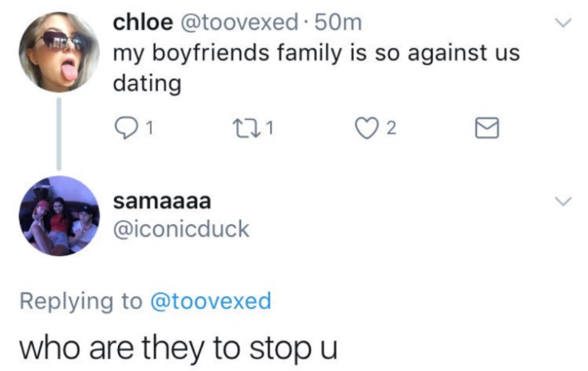Retweet chloe's tweet

coord(245,129)
